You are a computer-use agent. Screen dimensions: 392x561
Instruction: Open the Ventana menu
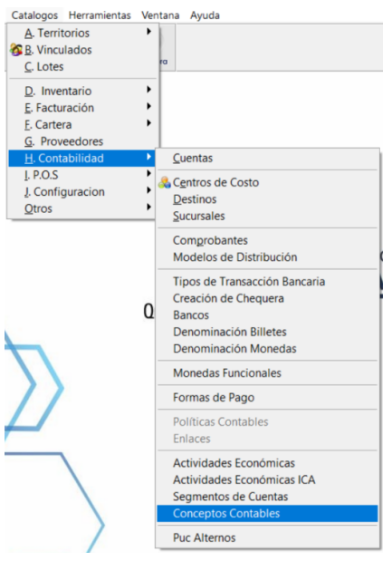coord(160,15)
